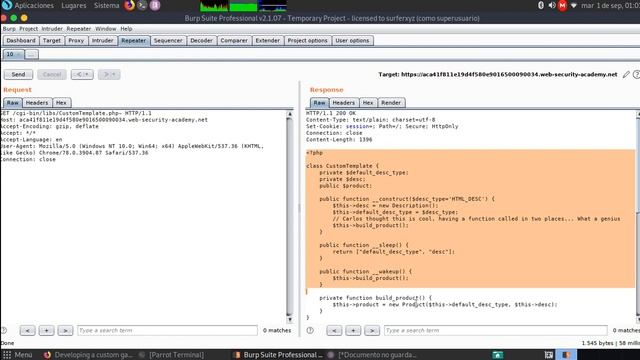The image size is (640, 360).
Task: Switch to the Parrot Terminal taskbar window
Action: 171,355
